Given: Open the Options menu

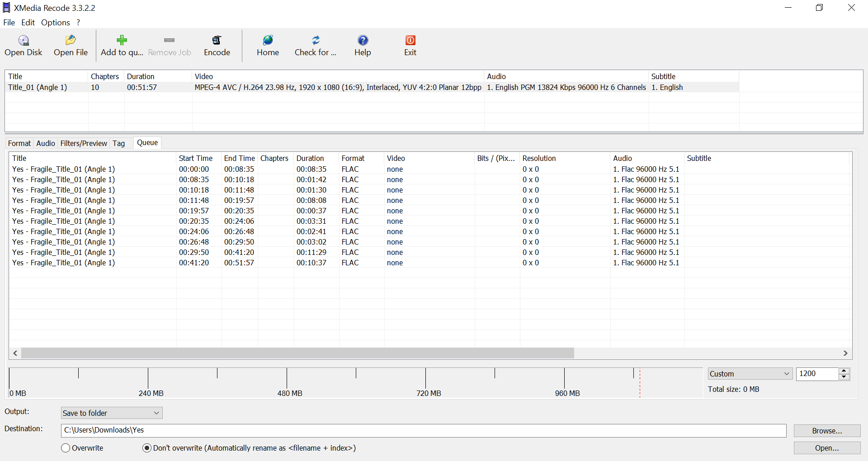Looking at the screenshot, I should pyautogui.click(x=55, y=23).
